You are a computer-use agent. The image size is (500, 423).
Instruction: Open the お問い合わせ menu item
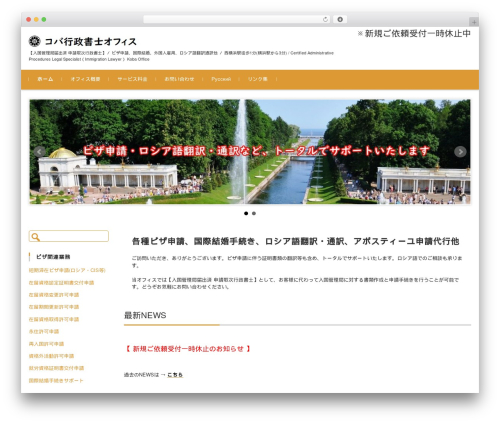[179, 79]
